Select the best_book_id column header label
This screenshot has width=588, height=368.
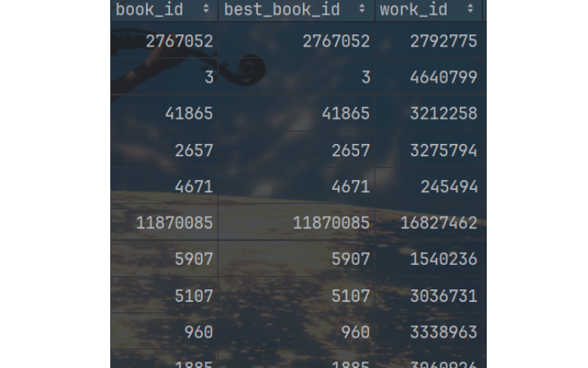coord(282,10)
